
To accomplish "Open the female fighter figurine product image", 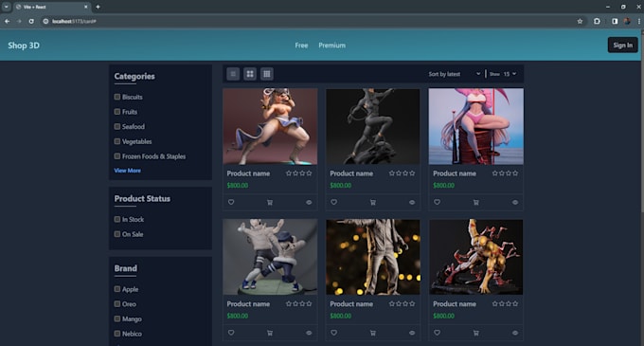I will tap(270, 127).
